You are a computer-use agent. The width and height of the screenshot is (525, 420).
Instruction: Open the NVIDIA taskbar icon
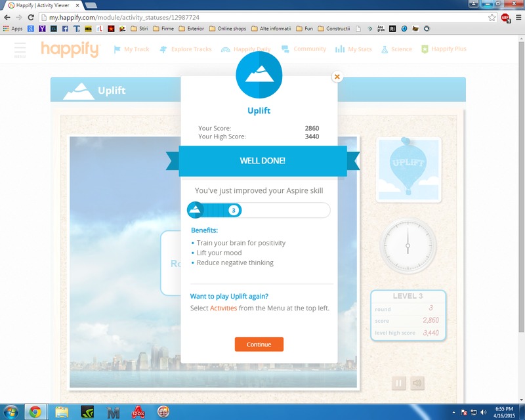(x=87, y=412)
